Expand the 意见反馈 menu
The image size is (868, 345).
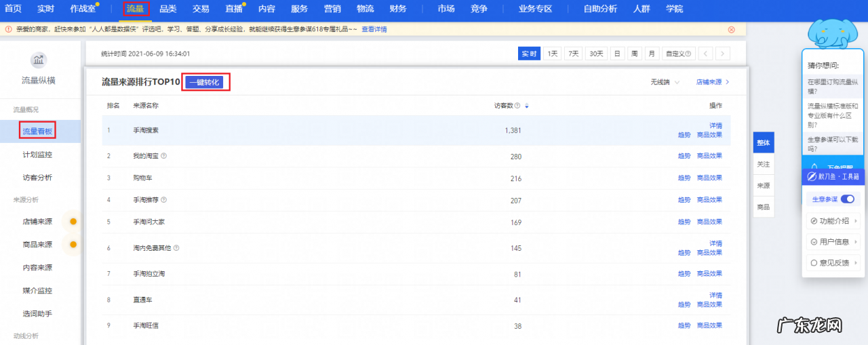[833, 262]
